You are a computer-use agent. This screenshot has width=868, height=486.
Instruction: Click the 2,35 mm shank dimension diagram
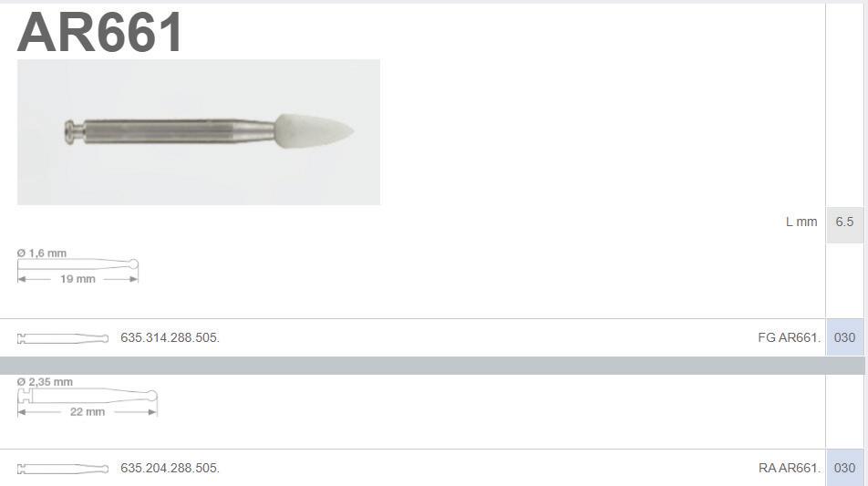87,397
